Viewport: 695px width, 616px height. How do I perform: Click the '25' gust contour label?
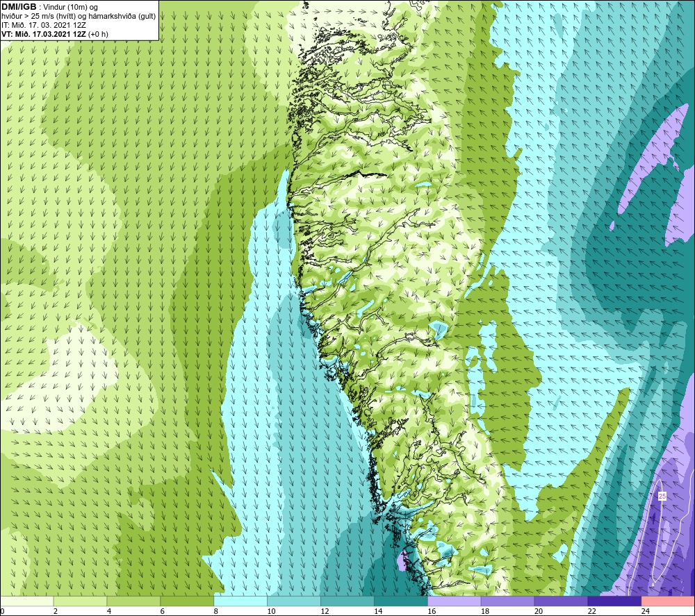pos(662,497)
